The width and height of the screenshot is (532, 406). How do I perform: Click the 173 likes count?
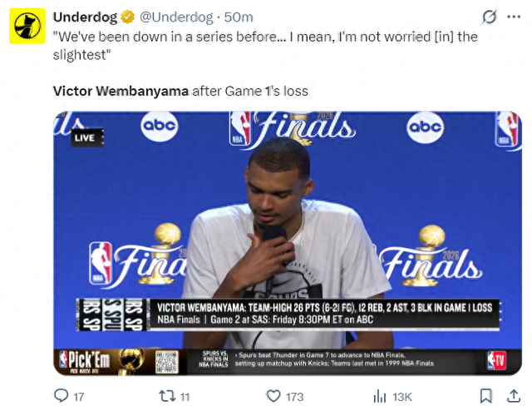tap(294, 397)
